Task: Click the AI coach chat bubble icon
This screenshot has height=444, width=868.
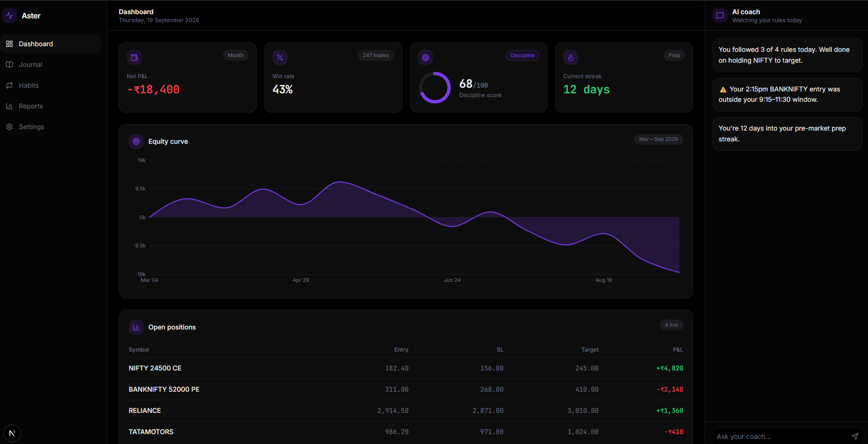Action: (x=720, y=16)
